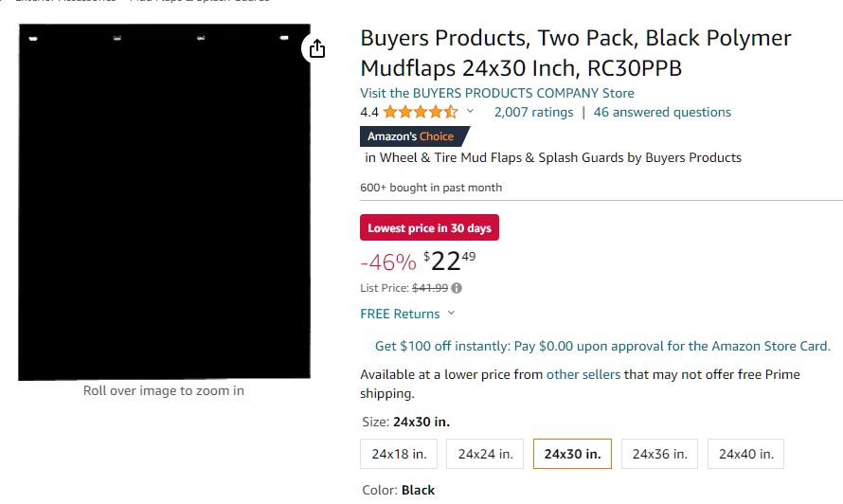
Task: Click the black mudflap product image
Action: 164,201
